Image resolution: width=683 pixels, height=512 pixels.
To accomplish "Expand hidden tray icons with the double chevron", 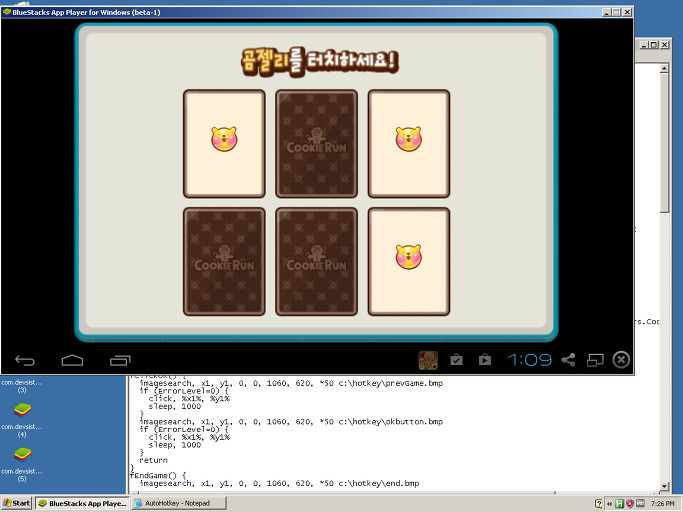I will click(609, 504).
